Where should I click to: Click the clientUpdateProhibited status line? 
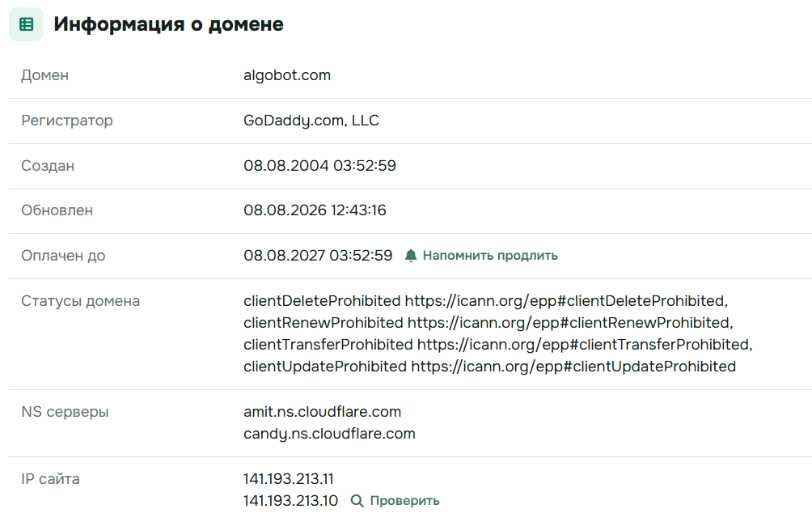point(489,366)
